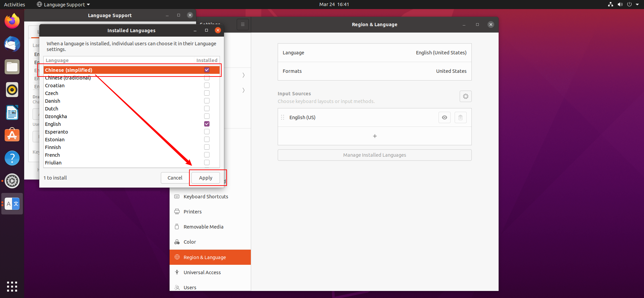
Task: Open input source options gear button
Action: coord(466,96)
